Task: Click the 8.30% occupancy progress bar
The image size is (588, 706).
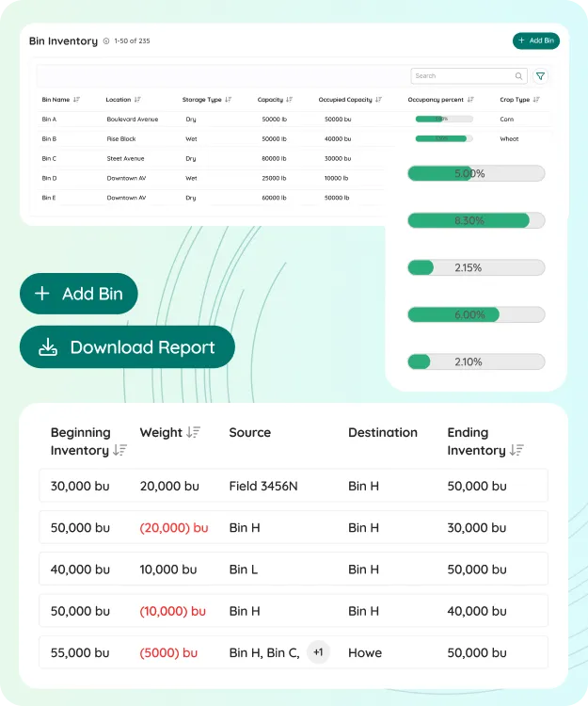Action: click(x=476, y=220)
